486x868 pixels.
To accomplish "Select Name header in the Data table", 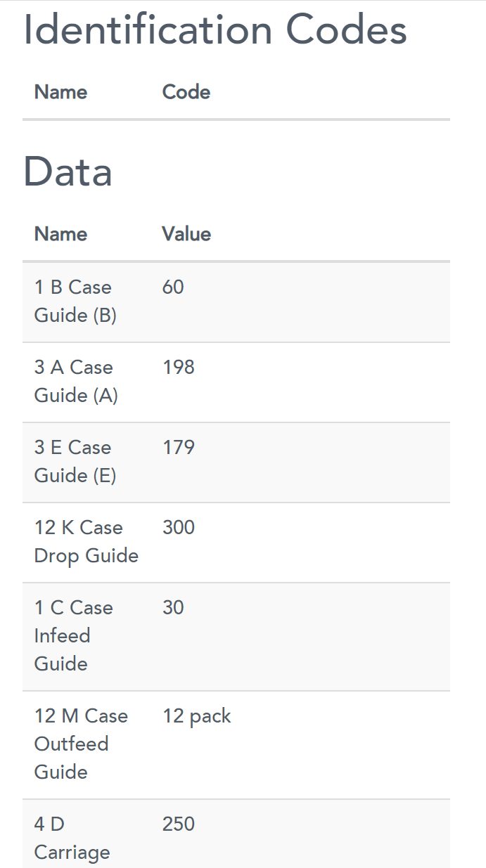I will tap(61, 234).
